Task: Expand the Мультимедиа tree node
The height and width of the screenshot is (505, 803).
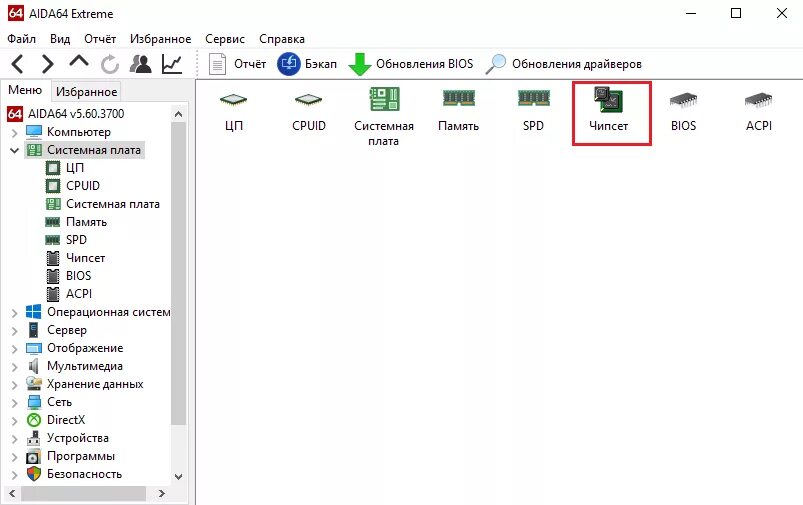Action: click(x=14, y=367)
